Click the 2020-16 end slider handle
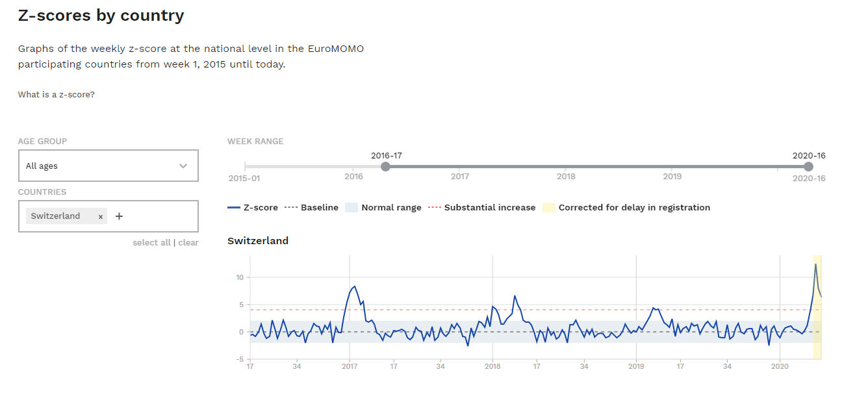This screenshot has width=868, height=402. 808,167
